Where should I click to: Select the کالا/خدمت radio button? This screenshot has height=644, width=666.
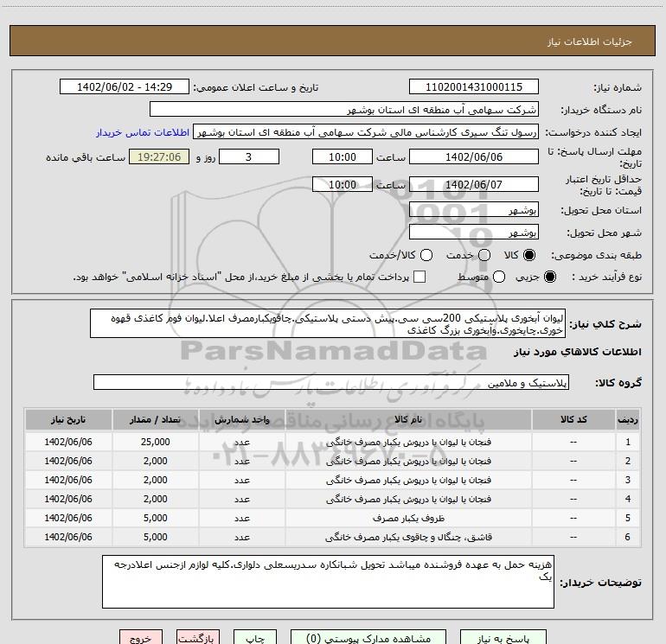click(x=426, y=255)
